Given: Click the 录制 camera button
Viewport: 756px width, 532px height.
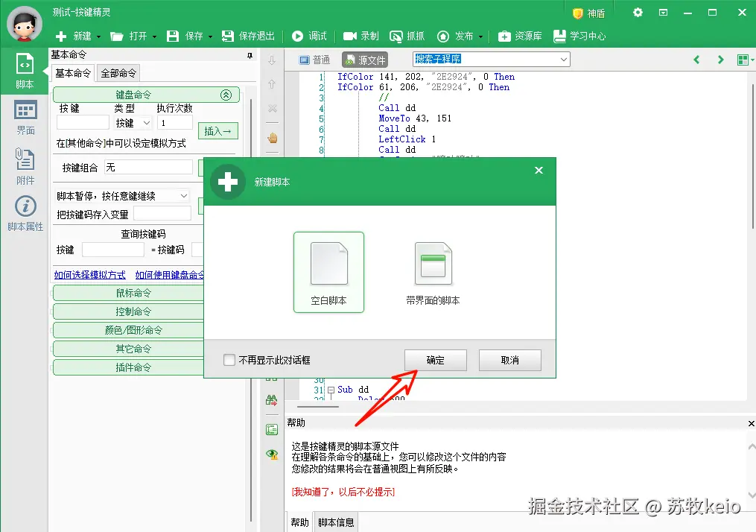Looking at the screenshot, I should (x=360, y=37).
